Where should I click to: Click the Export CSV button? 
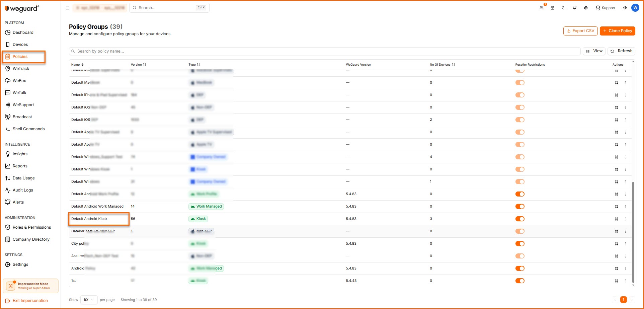click(x=580, y=31)
